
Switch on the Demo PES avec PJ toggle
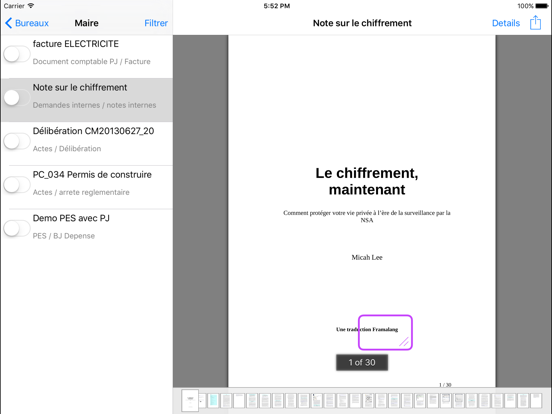click(x=17, y=229)
